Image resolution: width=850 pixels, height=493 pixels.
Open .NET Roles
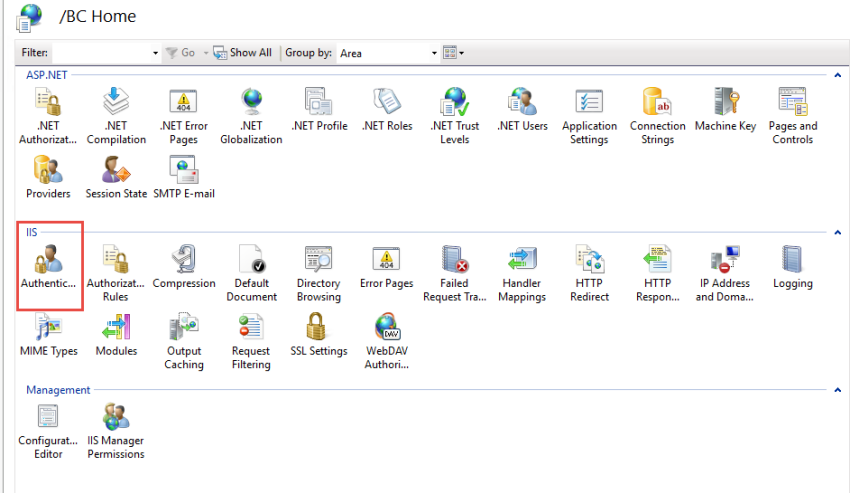click(x=387, y=110)
